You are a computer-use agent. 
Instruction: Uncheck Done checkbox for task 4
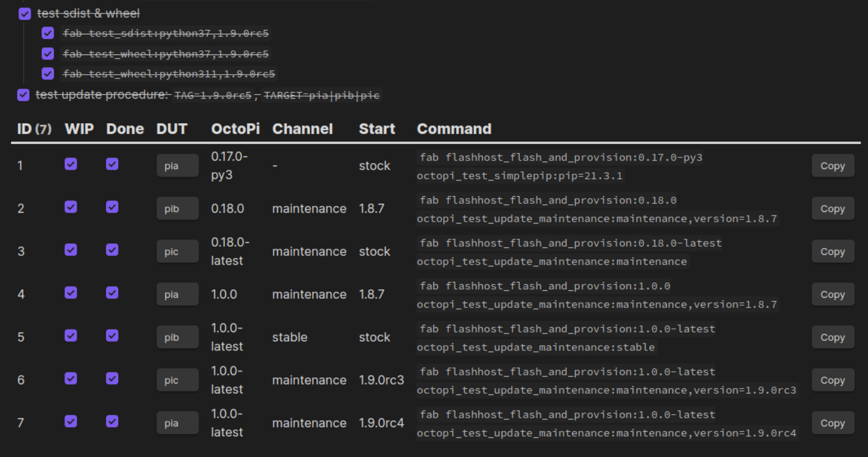click(112, 293)
